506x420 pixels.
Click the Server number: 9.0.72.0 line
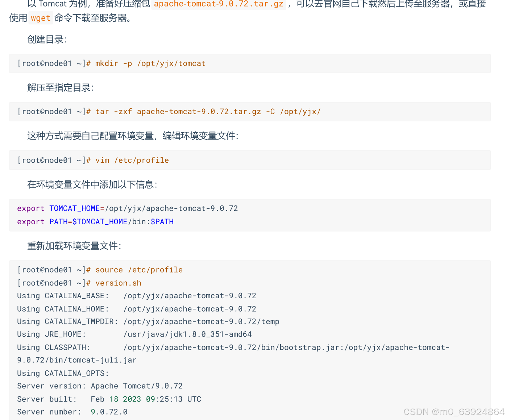click(72, 412)
